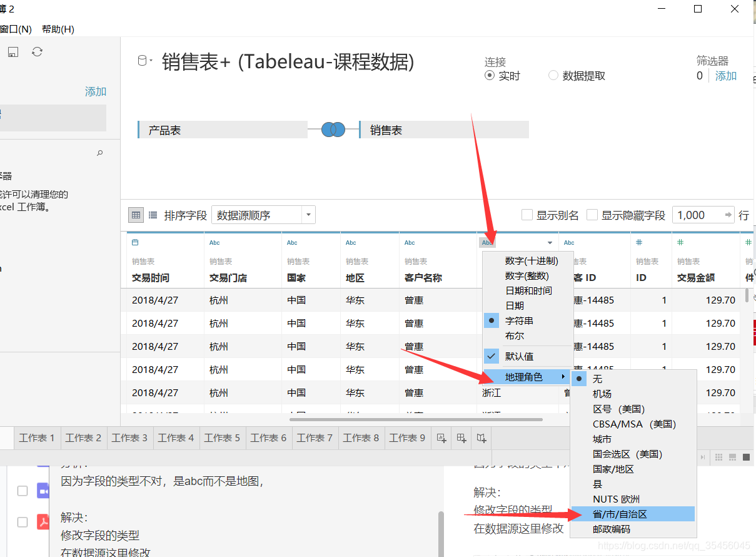Click the new worksheet icon
This screenshot has height=557, width=756.
tap(441, 437)
